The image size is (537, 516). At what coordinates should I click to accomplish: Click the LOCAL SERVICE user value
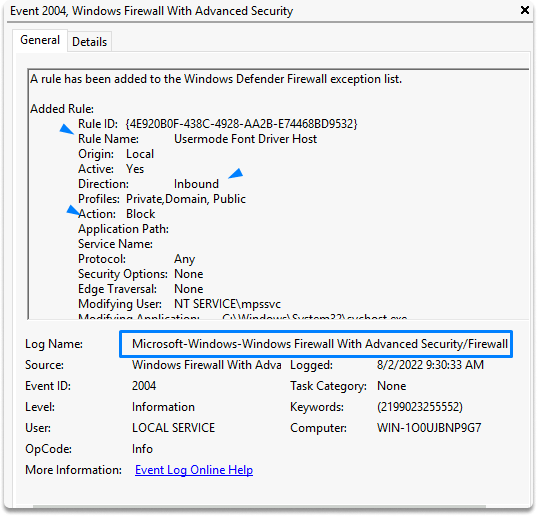tap(173, 428)
